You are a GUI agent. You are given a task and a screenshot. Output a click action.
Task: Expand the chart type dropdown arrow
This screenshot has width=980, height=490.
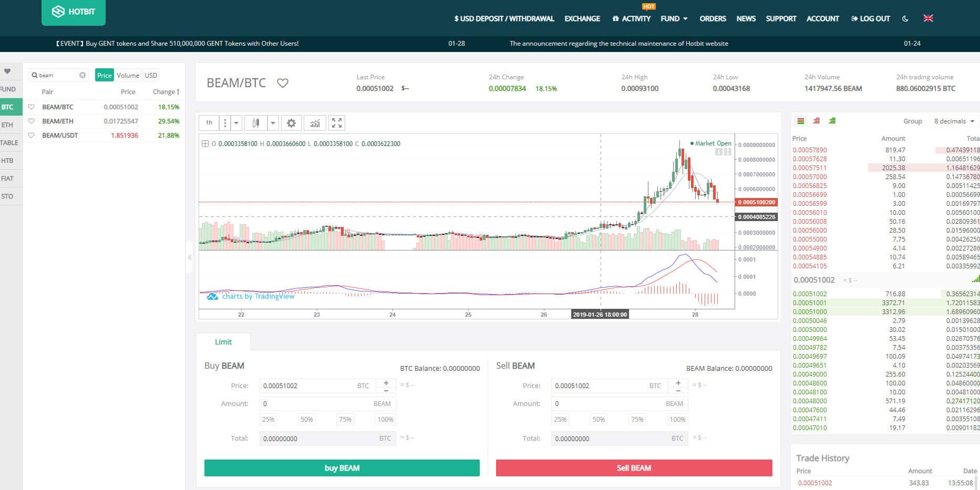[x=273, y=123]
